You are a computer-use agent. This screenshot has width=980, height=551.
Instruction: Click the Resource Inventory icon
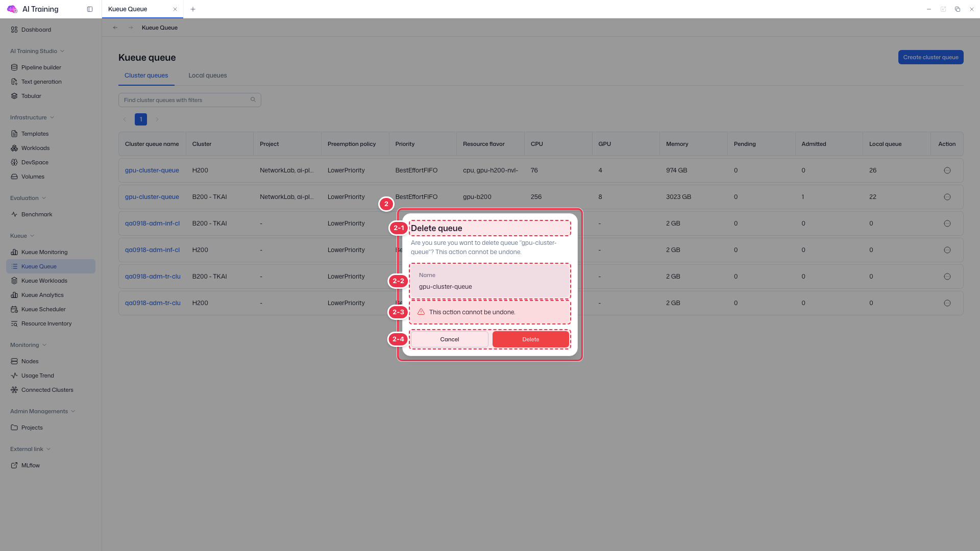point(14,323)
